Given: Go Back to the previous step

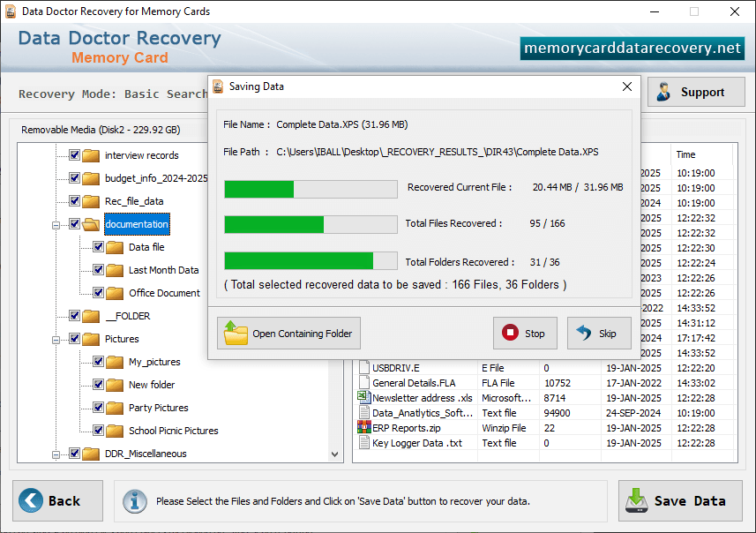Looking at the screenshot, I should click(58, 500).
